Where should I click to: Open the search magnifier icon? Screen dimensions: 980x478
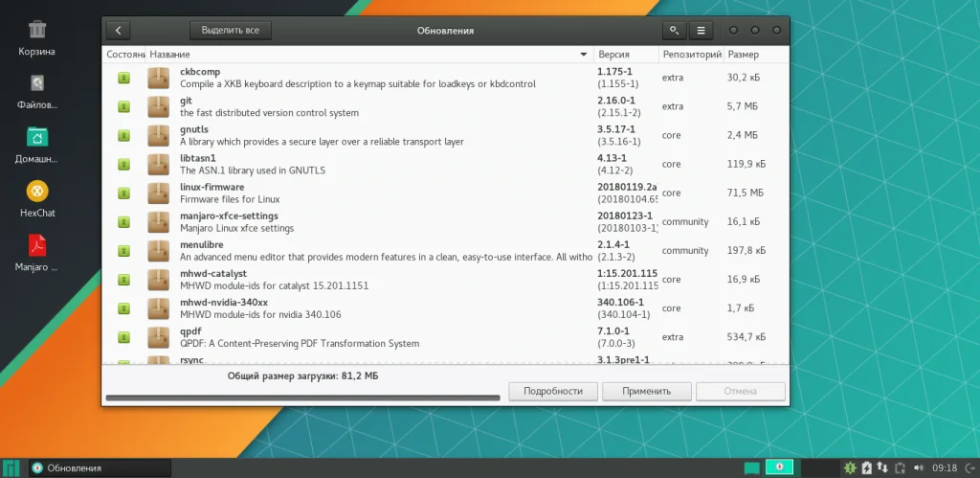(x=674, y=30)
